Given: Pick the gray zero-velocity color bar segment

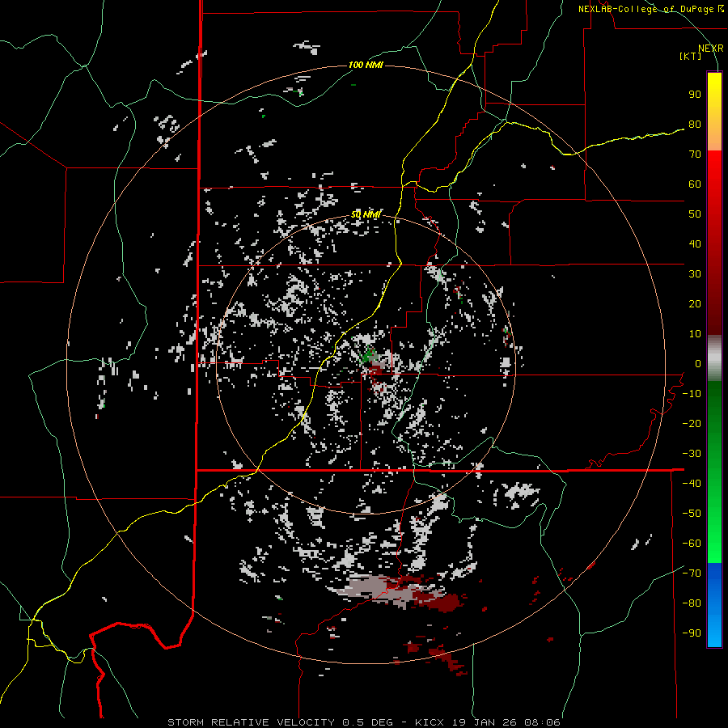Looking at the screenshot, I should pos(714,358).
